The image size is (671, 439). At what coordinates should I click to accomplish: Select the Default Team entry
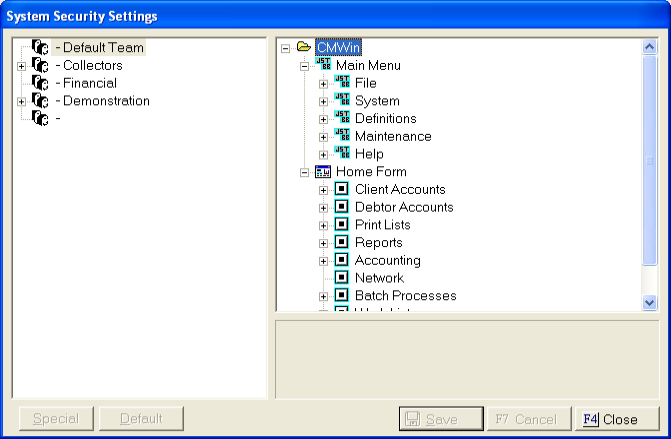103,47
